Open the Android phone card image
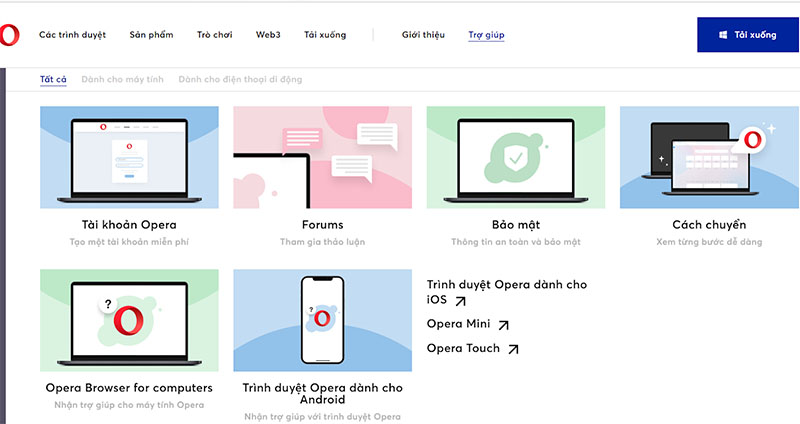Viewport: 800px width, 424px height. click(x=322, y=320)
